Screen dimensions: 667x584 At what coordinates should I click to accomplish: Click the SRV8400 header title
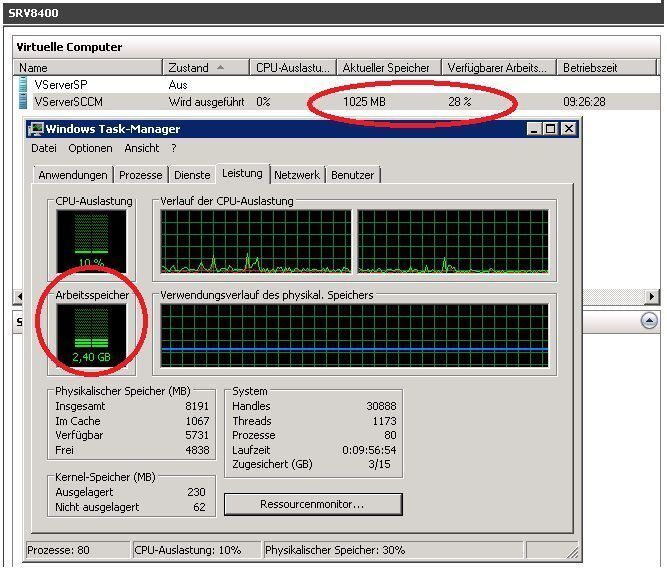coord(33,13)
